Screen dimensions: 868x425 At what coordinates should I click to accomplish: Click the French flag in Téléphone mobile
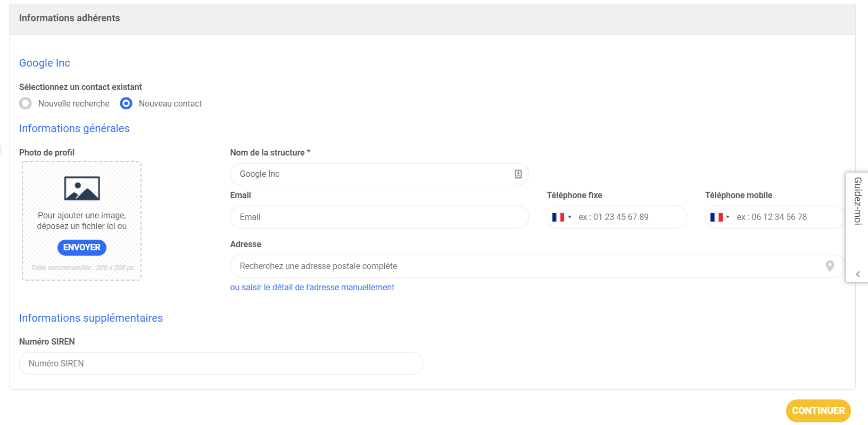716,217
